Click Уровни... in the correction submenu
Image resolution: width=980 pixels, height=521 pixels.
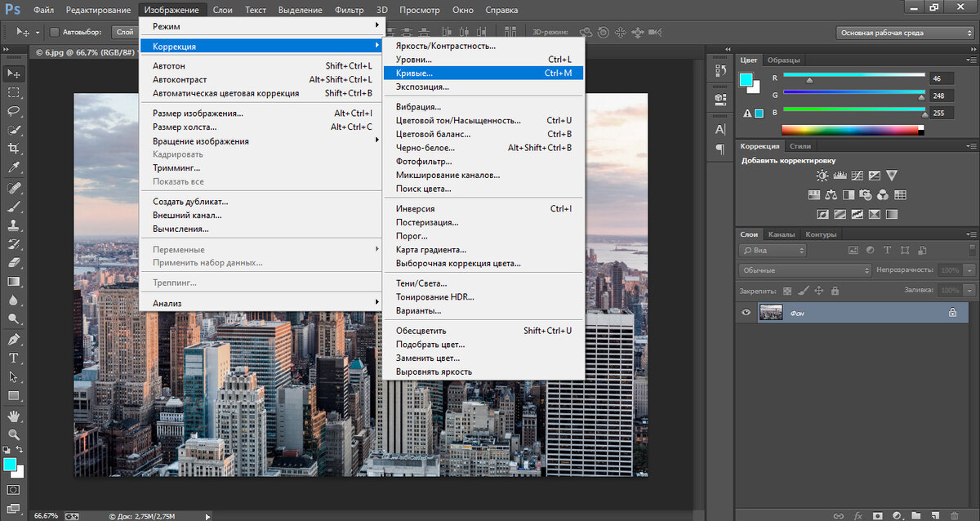[x=413, y=60]
